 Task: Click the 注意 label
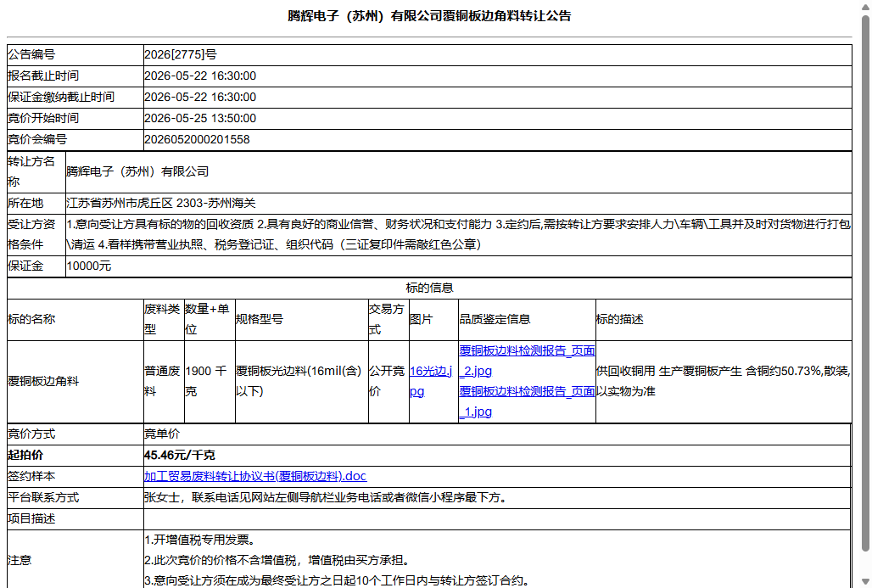pyautogui.click(x=20, y=560)
